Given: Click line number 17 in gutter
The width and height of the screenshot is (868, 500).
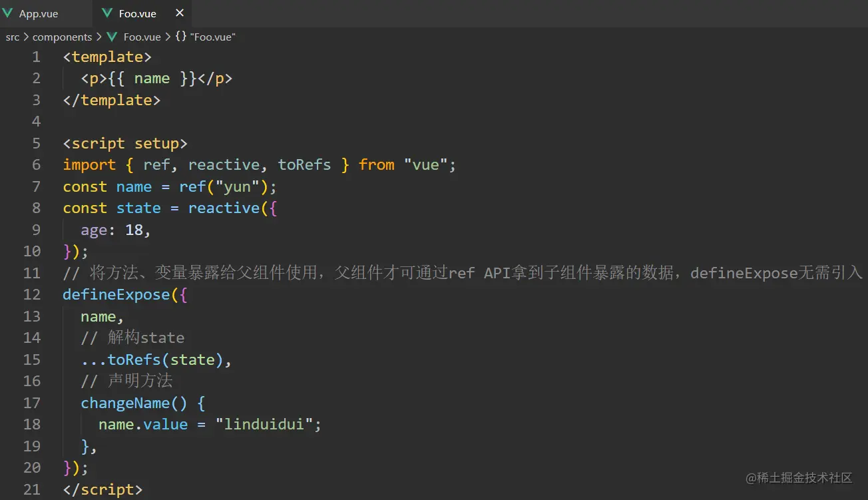Looking at the screenshot, I should pyautogui.click(x=32, y=403).
